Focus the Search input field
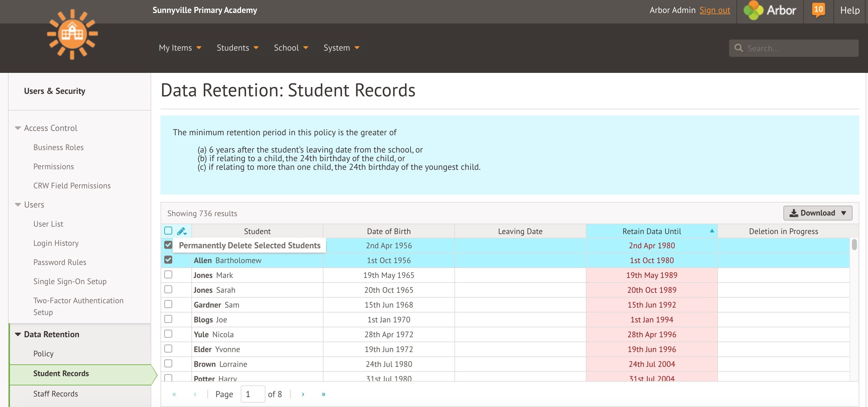The height and width of the screenshot is (407, 868). (794, 48)
